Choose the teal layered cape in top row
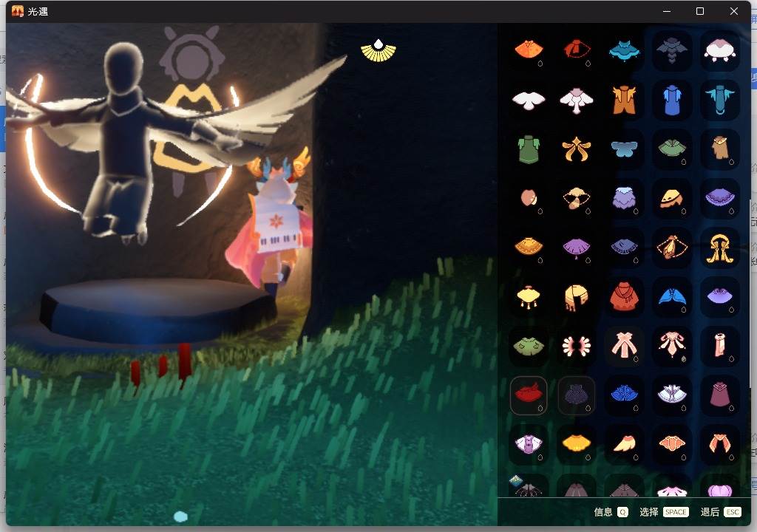This screenshot has width=757, height=532. pos(624,50)
